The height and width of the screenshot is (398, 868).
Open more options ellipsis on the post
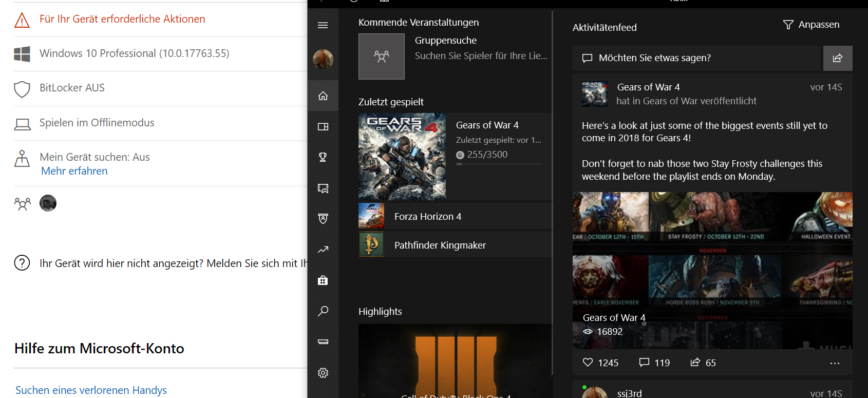click(835, 363)
